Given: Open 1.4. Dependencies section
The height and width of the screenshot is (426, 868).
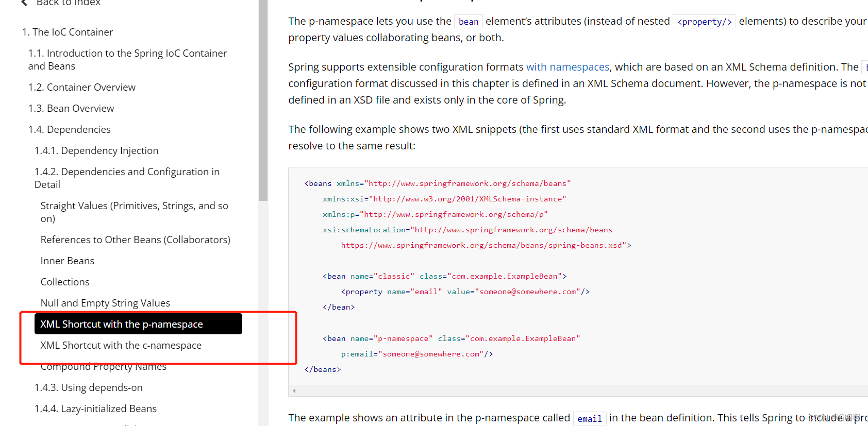Looking at the screenshot, I should coord(70,129).
